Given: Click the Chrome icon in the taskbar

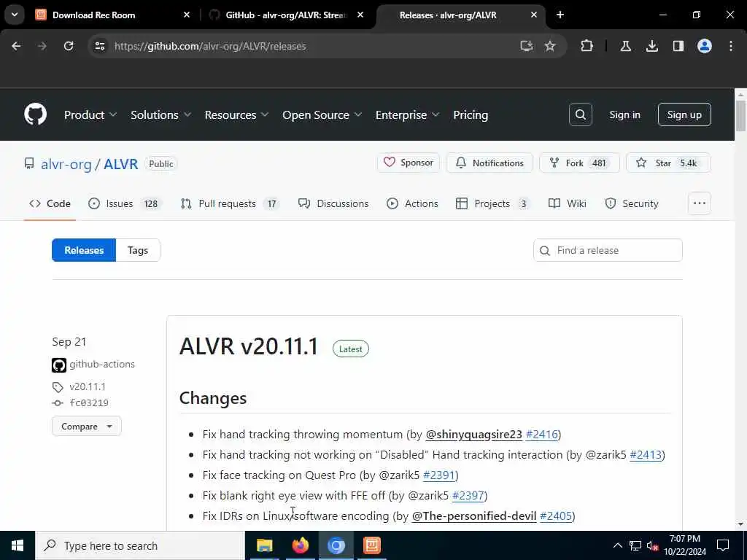Looking at the screenshot, I should pyautogui.click(x=336, y=545).
